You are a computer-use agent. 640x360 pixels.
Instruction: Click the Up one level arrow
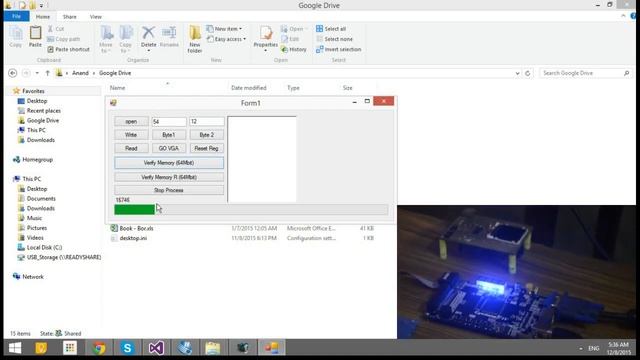pos(47,73)
